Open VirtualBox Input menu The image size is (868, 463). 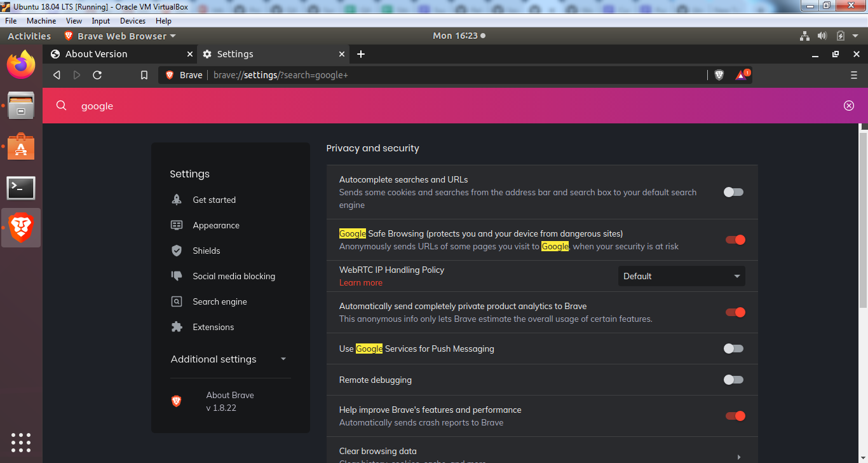tap(101, 21)
